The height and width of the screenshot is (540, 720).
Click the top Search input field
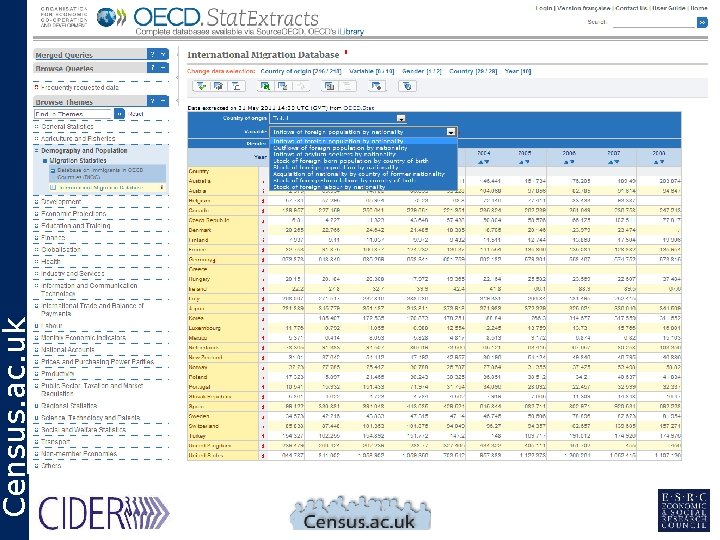(653, 22)
